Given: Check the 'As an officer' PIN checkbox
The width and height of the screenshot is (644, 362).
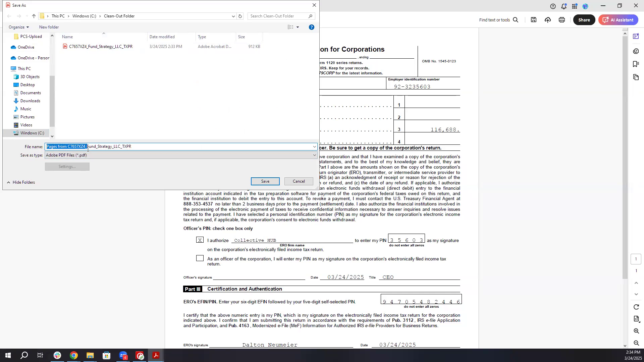Looking at the screenshot, I should pyautogui.click(x=200, y=258).
